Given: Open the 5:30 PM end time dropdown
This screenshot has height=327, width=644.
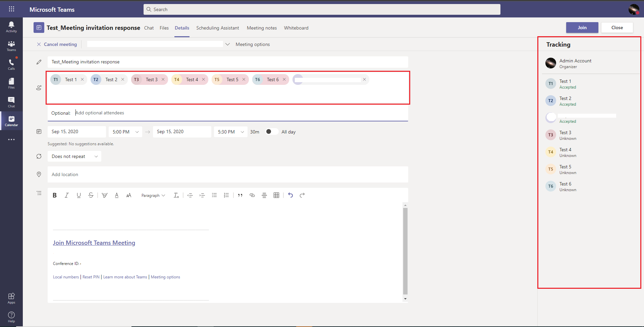Looking at the screenshot, I should pos(231,132).
